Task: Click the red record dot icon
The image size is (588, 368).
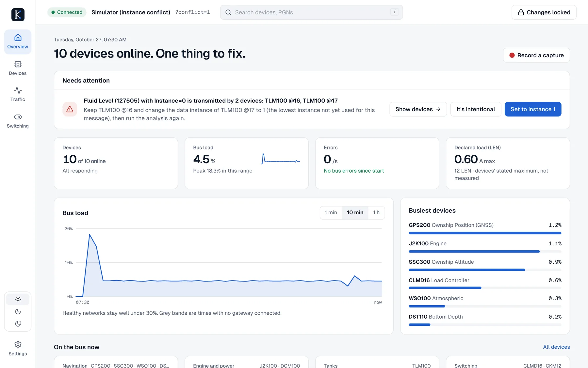Action: pos(512,55)
